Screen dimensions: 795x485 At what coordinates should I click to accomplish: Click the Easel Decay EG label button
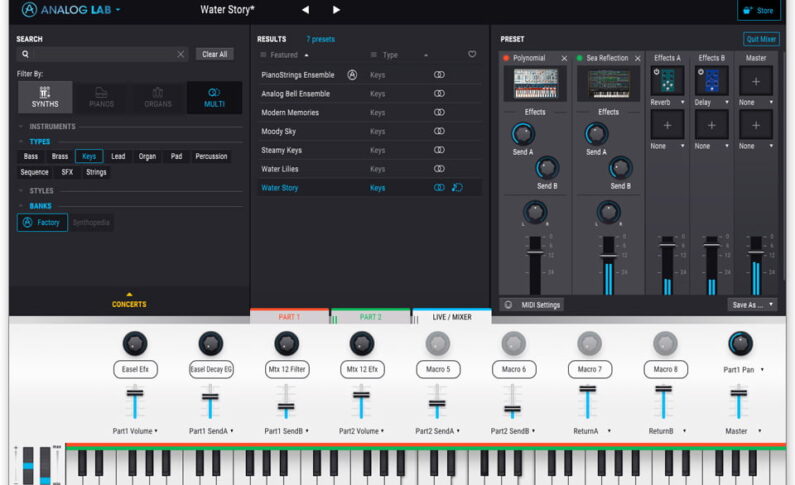(211, 369)
